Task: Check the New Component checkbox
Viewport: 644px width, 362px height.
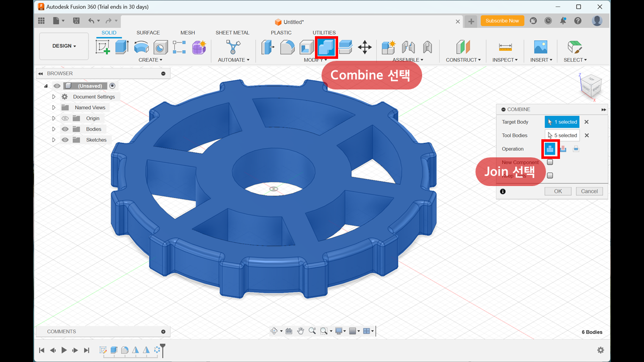Action: [x=550, y=162]
